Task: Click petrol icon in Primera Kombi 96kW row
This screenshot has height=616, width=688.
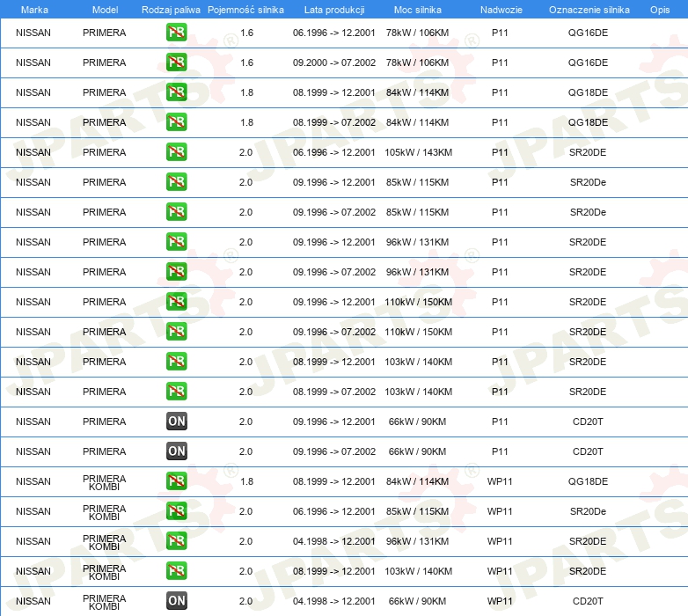Action: (176, 541)
